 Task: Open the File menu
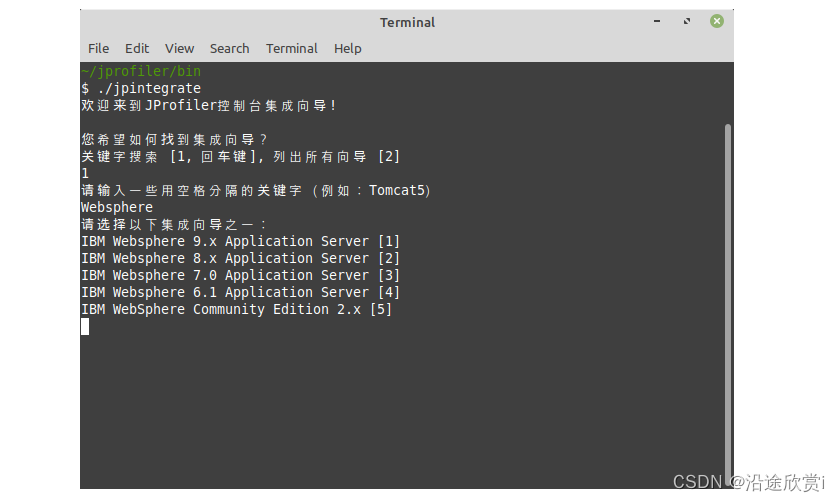click(99, 48)
